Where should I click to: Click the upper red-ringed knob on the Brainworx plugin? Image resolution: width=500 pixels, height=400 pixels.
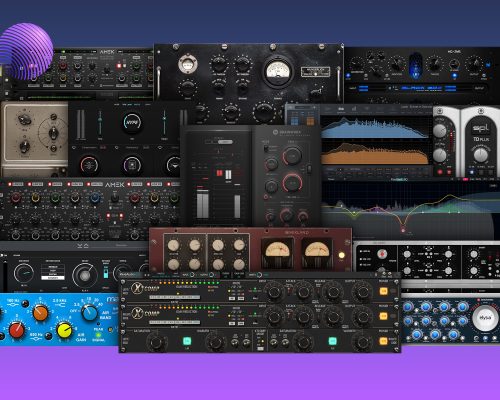pos(292,156)
